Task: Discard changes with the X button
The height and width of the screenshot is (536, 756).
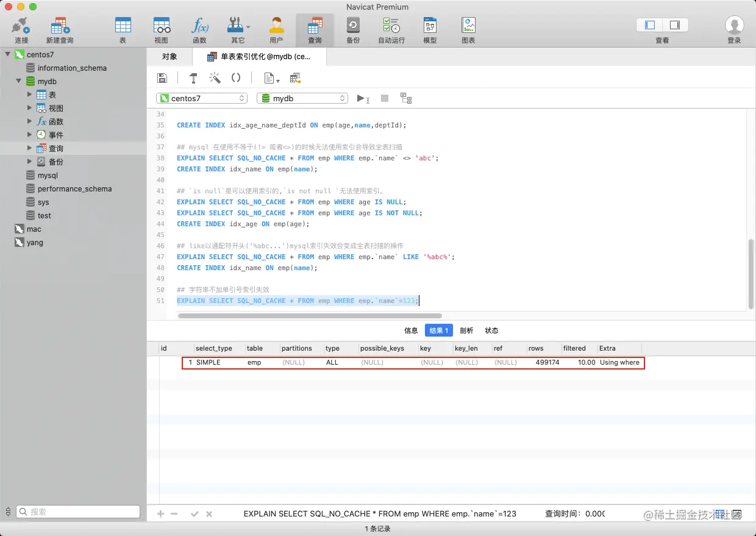Action: coord(209,514)
